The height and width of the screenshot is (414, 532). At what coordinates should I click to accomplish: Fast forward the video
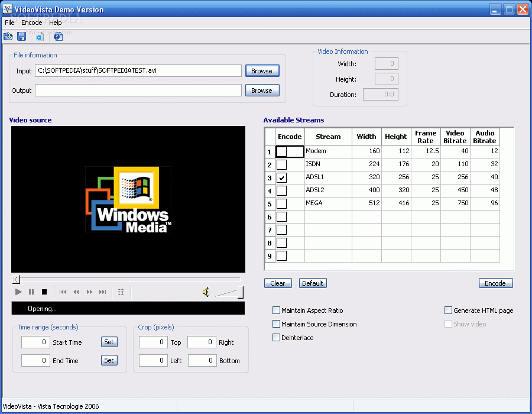coord(89,292)
